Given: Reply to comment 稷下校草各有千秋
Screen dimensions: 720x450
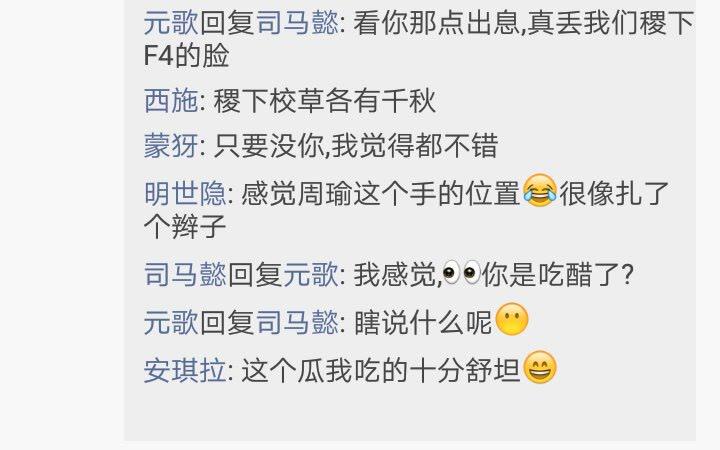Looking at the screenshot, I should tap(324, 101).
